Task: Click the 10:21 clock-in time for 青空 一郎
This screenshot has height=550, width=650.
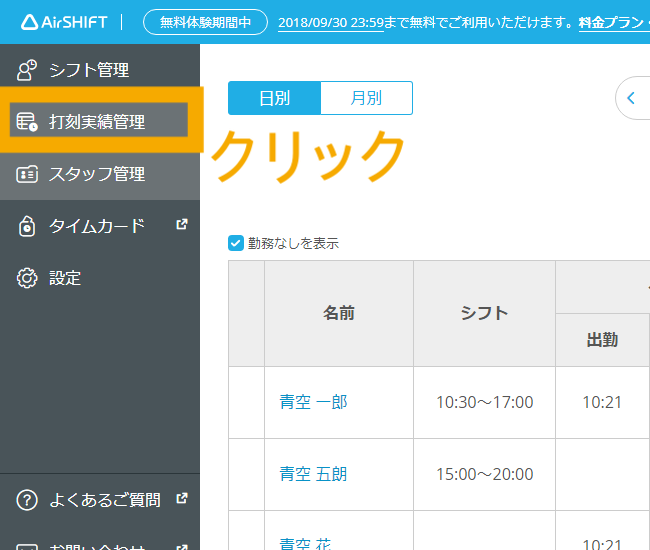Action: [x=602, y=402]
